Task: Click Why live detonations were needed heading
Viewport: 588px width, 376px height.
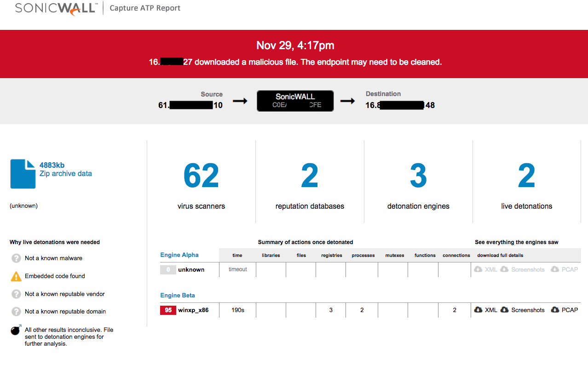Action: click(x=55, y=242)
